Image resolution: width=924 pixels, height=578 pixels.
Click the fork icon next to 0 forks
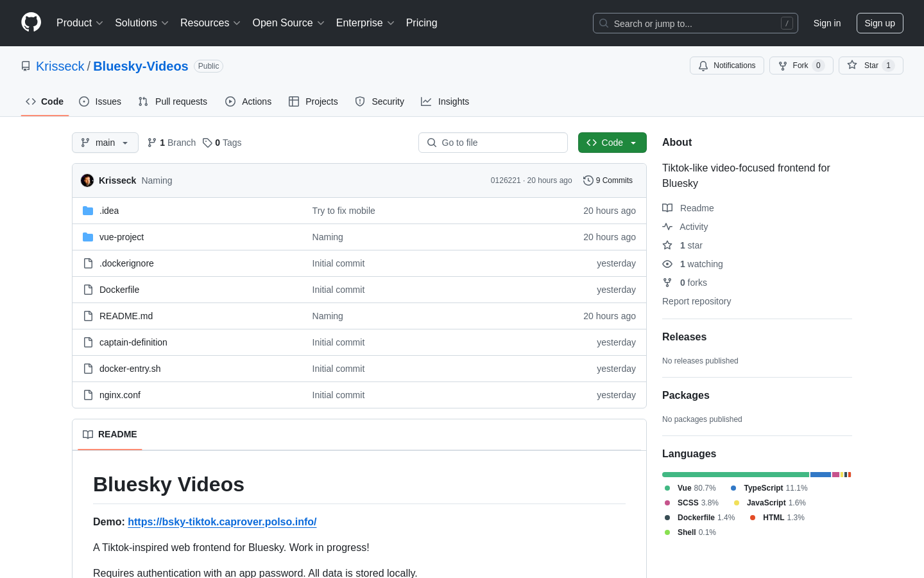point(667,283)
